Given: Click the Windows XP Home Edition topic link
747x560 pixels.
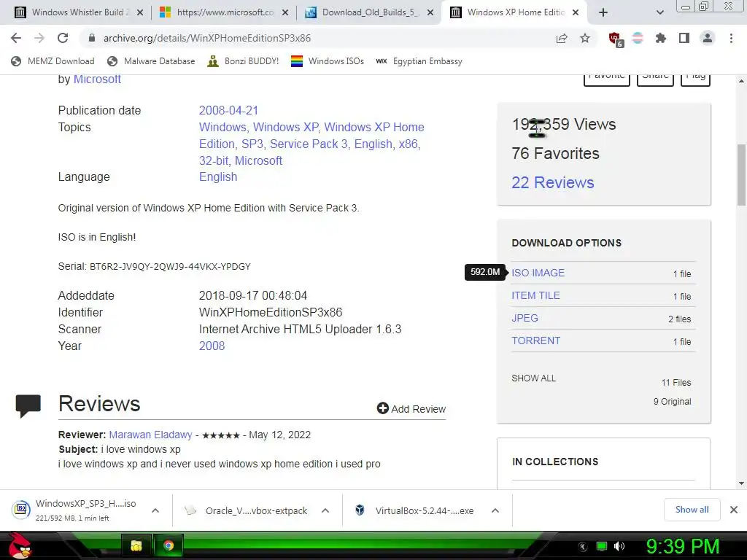Looking at the screenshot, I should [x=311, y=136].
